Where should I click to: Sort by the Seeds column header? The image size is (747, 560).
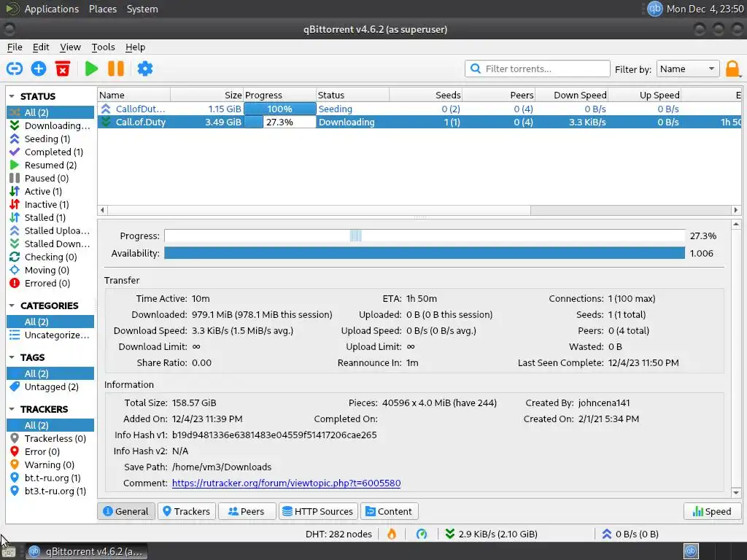tap(425, 95)
